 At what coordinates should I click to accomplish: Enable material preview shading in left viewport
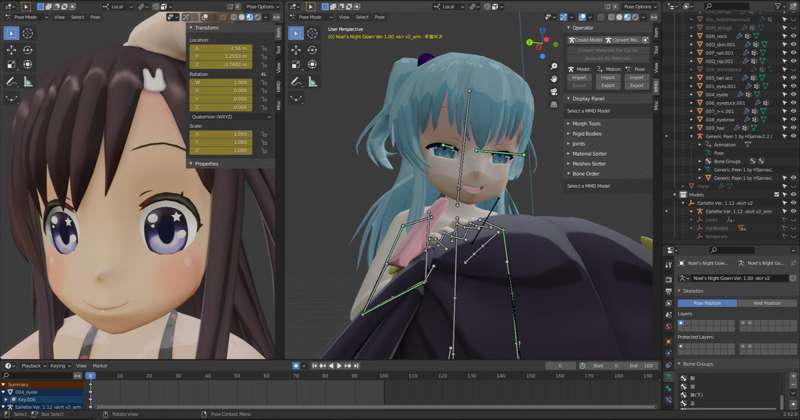pyautogui.click(x=249, y=17)
